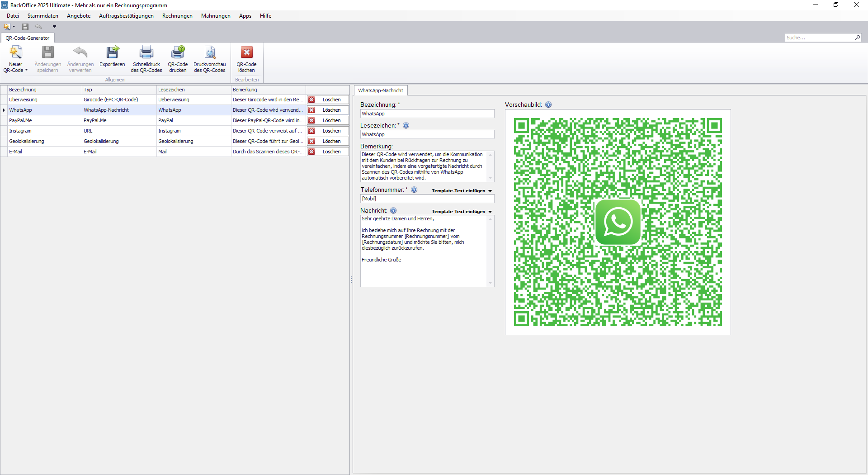This screenshot has width=868, height=475.
Task: Select the Geolokalisierung row name cell
Action: 44,141
